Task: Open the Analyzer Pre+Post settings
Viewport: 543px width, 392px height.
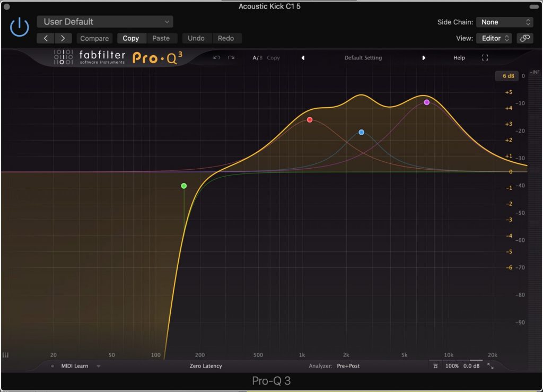Action: click(x=348, y=366)
